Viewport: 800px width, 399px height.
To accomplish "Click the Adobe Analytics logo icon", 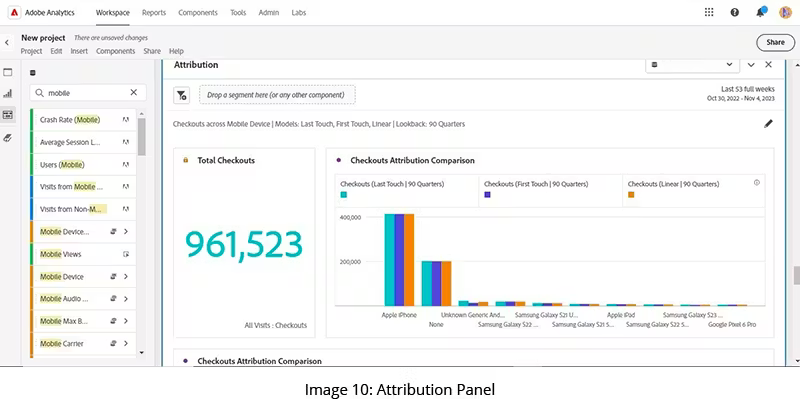I will click(14, 13).
